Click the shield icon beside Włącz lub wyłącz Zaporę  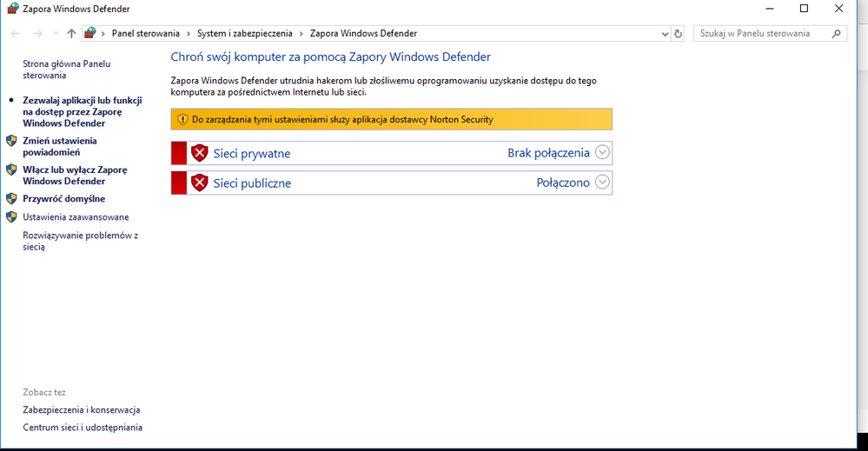click(11, 170)
